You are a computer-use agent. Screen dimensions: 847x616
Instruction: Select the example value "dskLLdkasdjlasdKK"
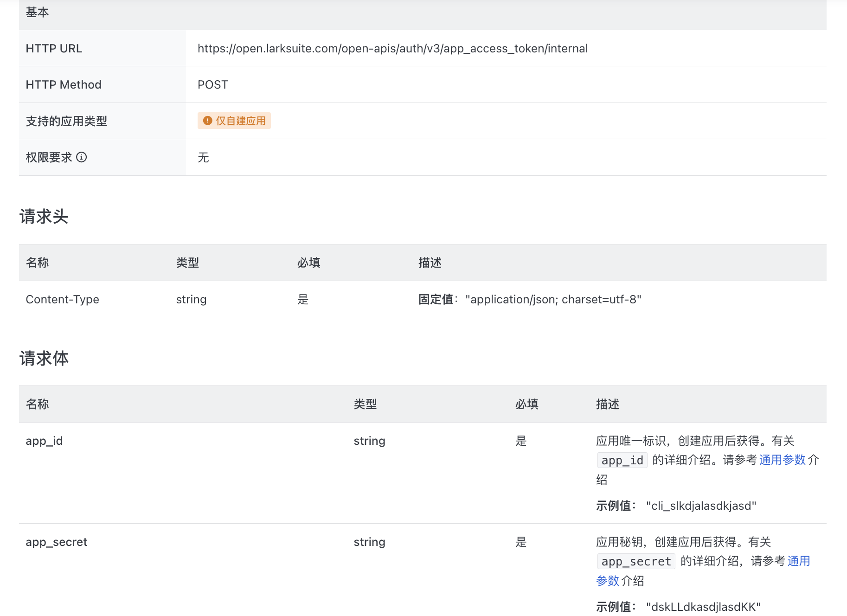pyautogui.click(x=703, y=607)
